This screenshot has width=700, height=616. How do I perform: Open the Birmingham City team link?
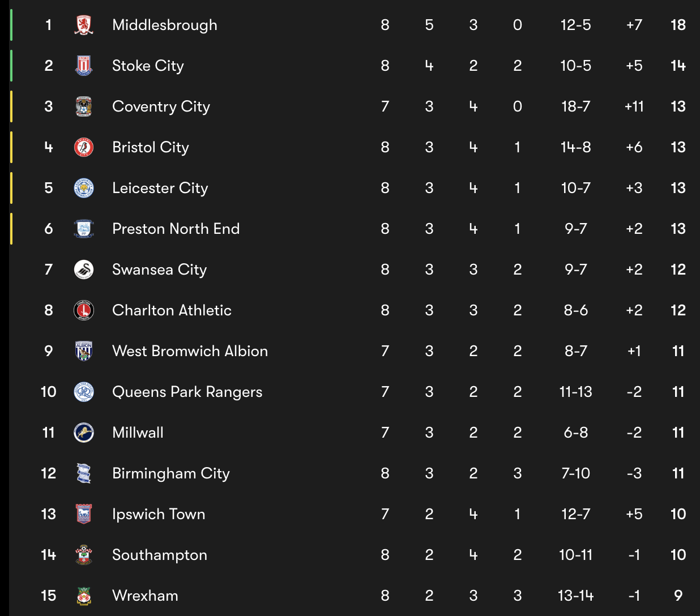click(171, 474)
